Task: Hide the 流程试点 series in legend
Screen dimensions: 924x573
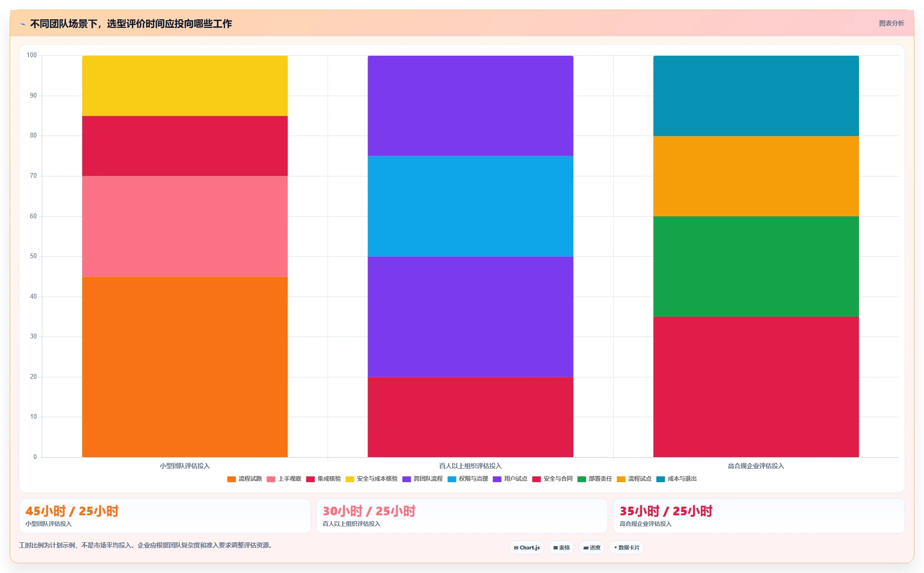Action: [x=634, y=479]
